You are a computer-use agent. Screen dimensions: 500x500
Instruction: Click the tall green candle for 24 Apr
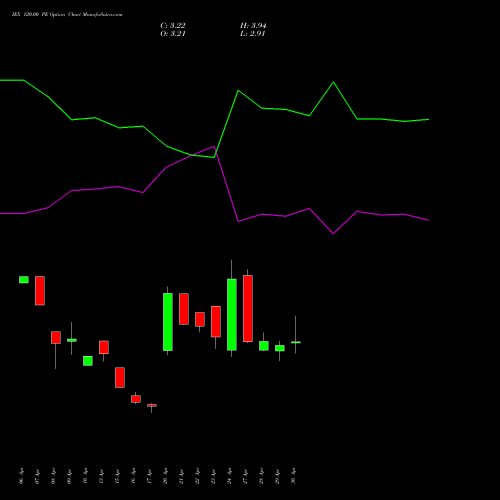pos(232,315)
